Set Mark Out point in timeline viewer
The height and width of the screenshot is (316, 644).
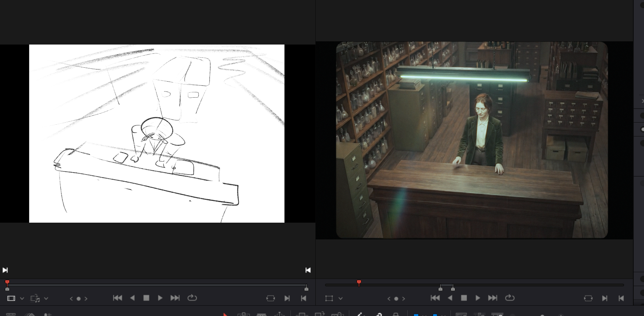[x=621, y=298]
